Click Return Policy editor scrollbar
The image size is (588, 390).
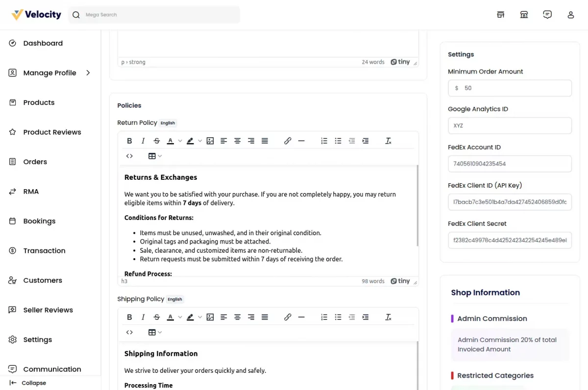[x=417, y=206]
